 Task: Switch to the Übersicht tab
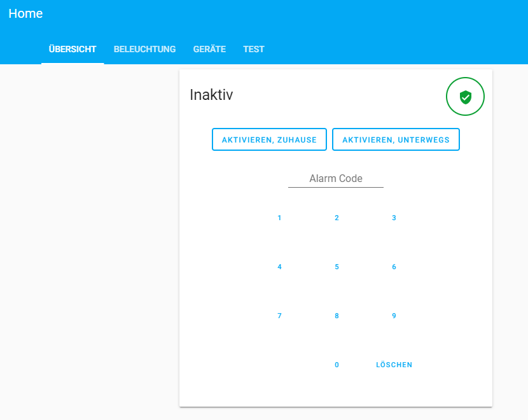click(x=73, y=49)
